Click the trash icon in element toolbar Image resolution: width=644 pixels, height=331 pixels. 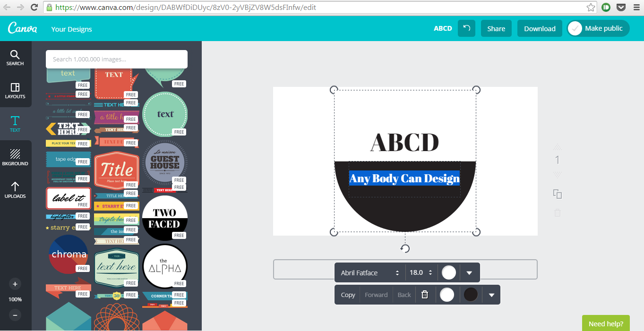425,295
